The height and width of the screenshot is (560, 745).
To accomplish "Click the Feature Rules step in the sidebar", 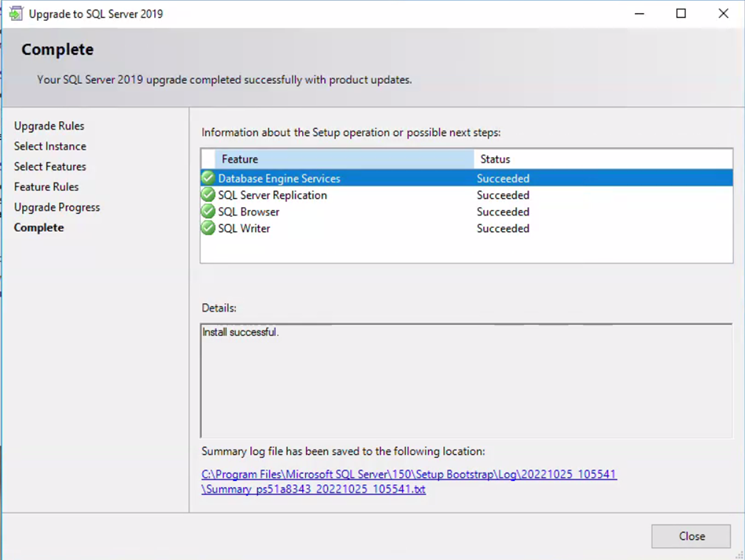I will [x=46, y=187].
